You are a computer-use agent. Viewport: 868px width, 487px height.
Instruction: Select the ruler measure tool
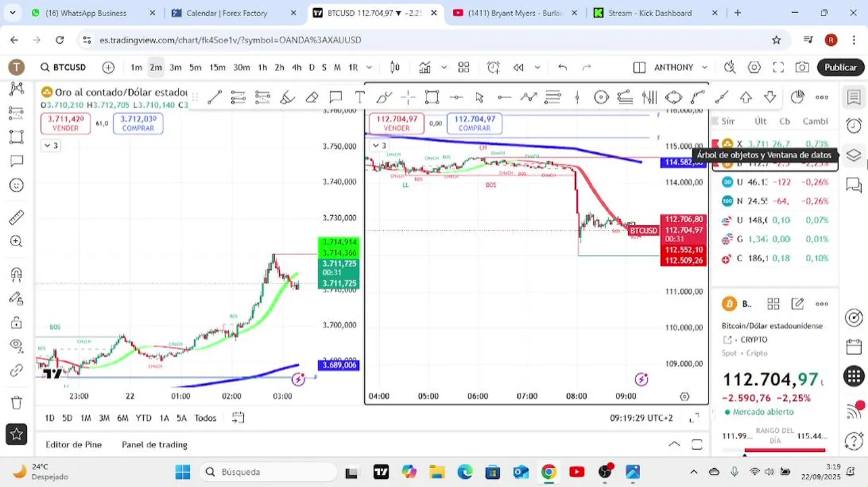pos(17,218)
